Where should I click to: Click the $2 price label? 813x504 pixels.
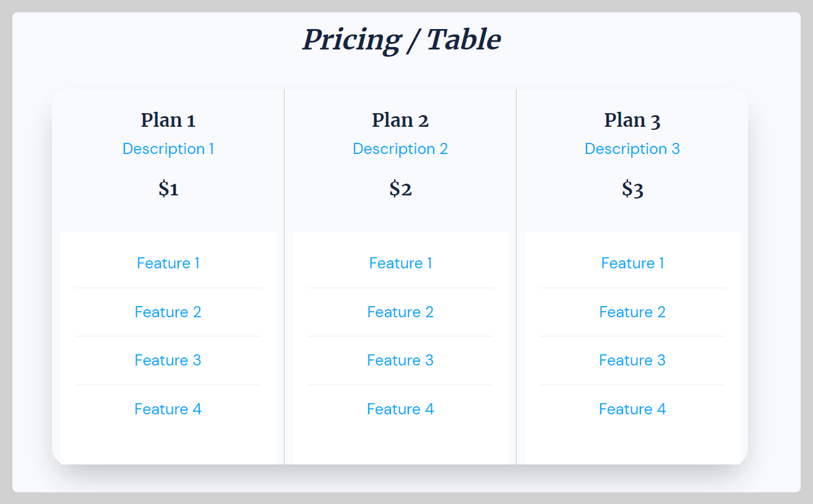click(x=400, y=188)
